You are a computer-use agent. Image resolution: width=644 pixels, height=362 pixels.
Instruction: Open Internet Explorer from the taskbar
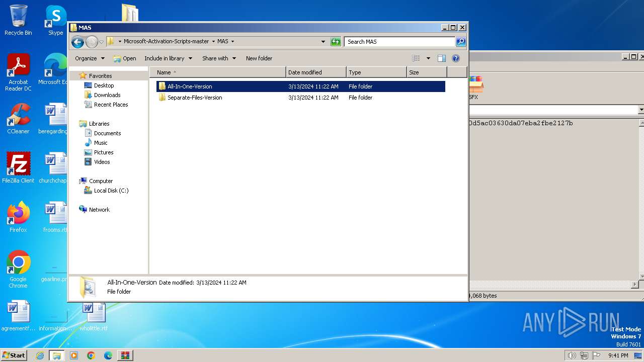40,355
